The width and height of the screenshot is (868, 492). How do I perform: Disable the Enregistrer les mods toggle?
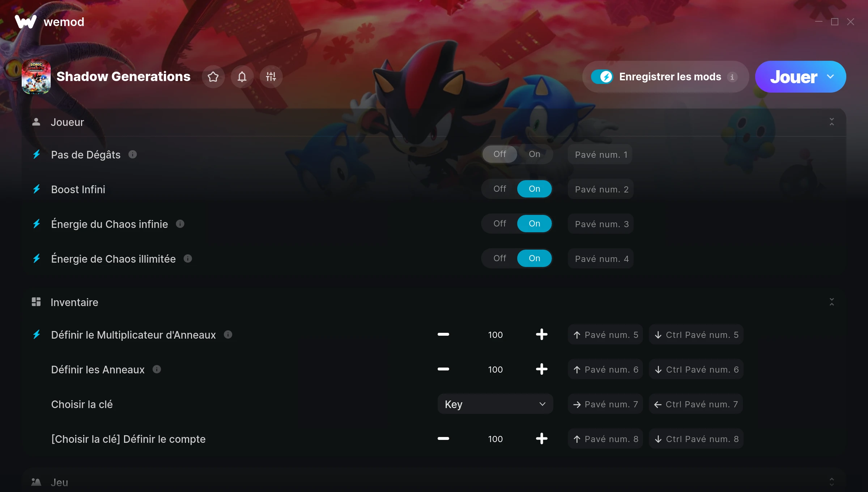pyautogui.click(x=602, y=77)
